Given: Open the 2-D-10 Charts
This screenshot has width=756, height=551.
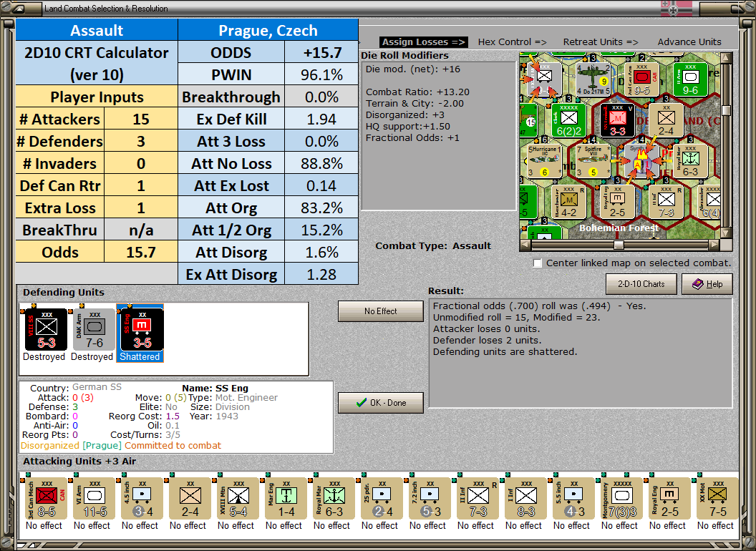Looking at the screenshot, I should pos(641,284).
